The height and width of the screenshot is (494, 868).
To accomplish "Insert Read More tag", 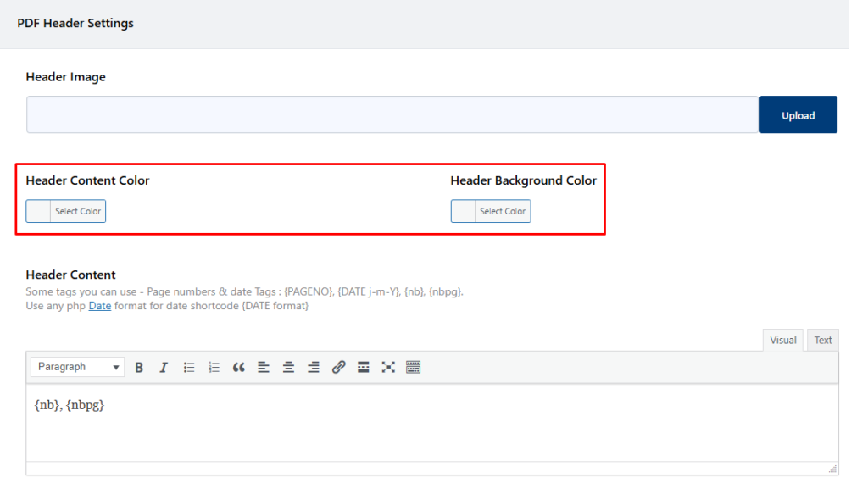I will pyautogui.click(x=363, y=367).
